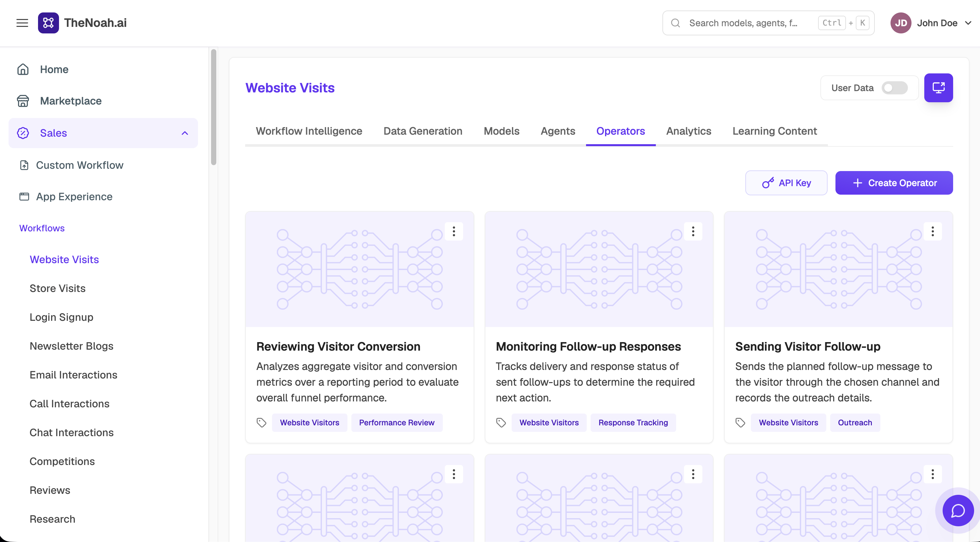Open the hamburger menu icon
Screen dimensions: 980x542
coord(22,23)
